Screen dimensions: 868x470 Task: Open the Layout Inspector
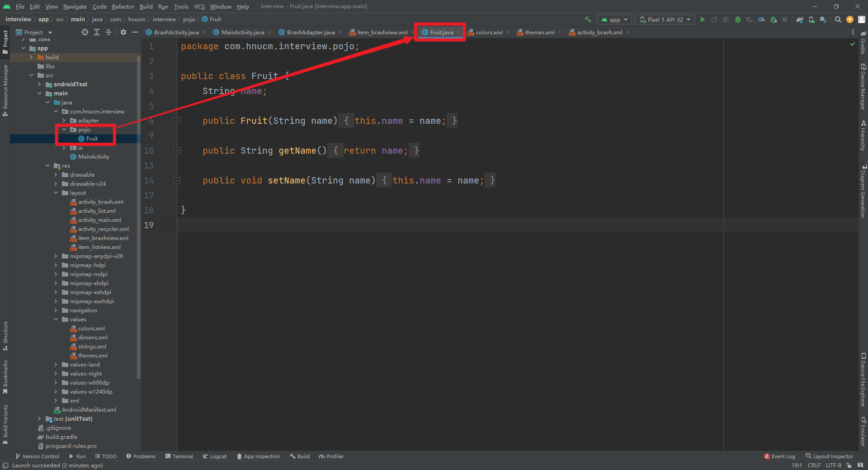click(x=829, y=456)
